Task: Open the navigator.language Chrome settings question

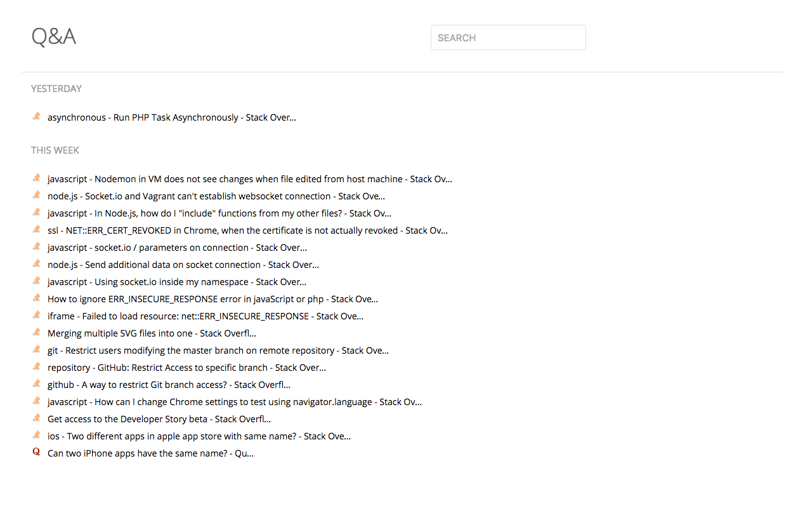Action: coord(235,401)
